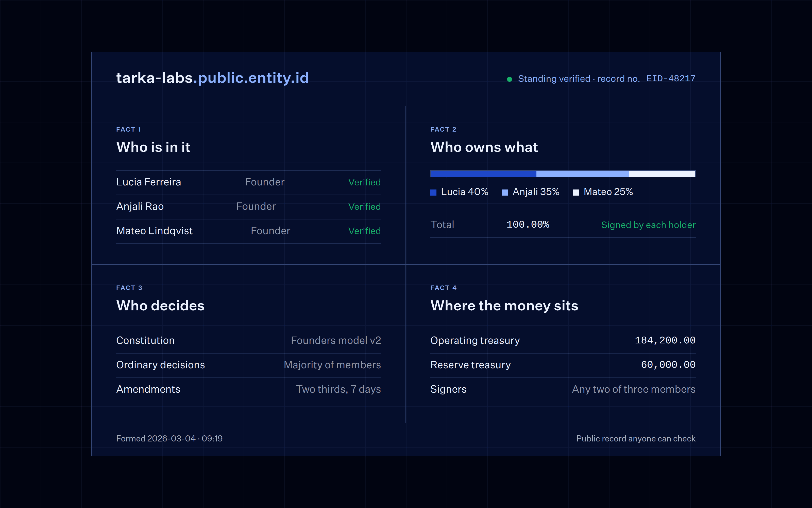
Task: Click 'Signed by each holder' text
Action: coord(648,225)
